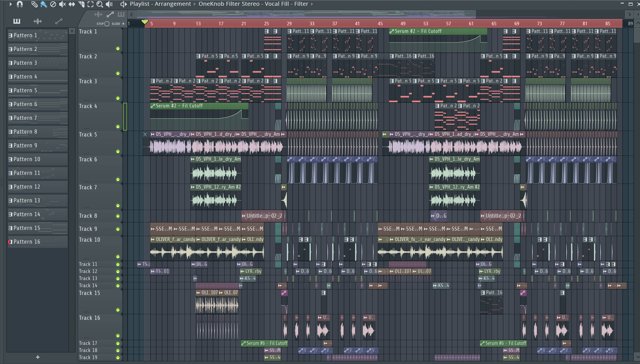640x364 pixels.
Task: Select Pattern 14 in picker
Action: pyautogui.click(x=38, y=214)
